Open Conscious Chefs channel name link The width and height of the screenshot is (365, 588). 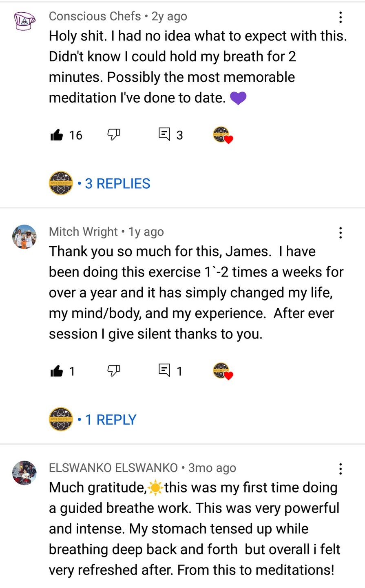(95, 16)
